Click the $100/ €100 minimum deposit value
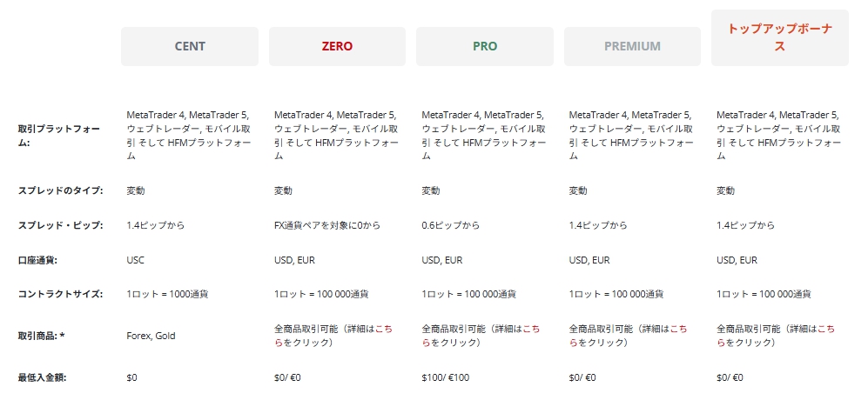 (445, 377)
